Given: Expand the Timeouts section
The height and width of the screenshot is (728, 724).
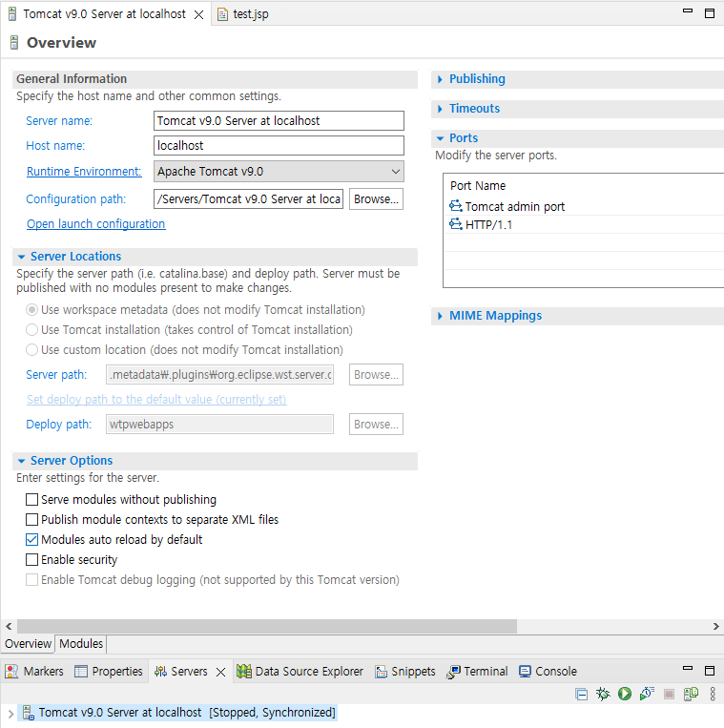Looking at the screenshot, I should tap(440, 109).
